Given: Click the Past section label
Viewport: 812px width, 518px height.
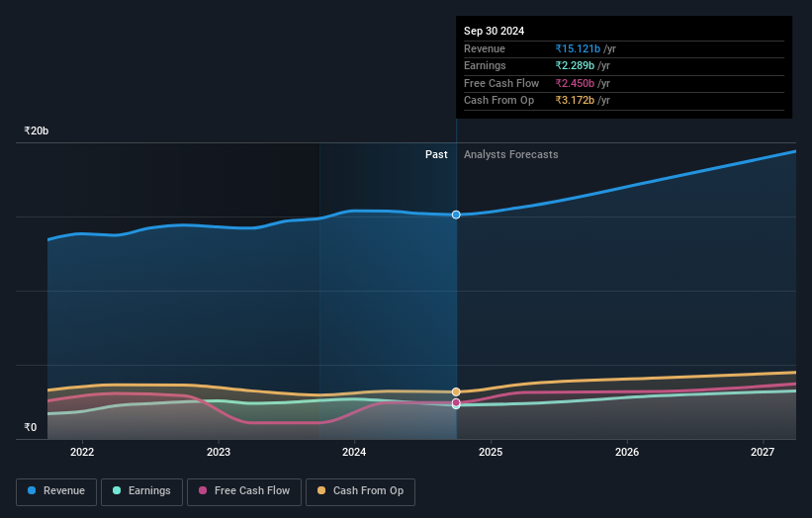Looking at the screenshot, I should 436,155.
